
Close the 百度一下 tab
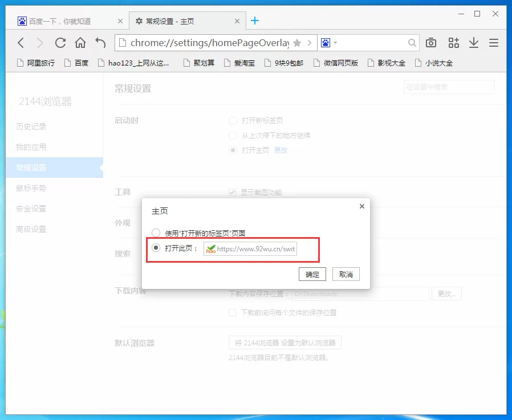point(120,21)
